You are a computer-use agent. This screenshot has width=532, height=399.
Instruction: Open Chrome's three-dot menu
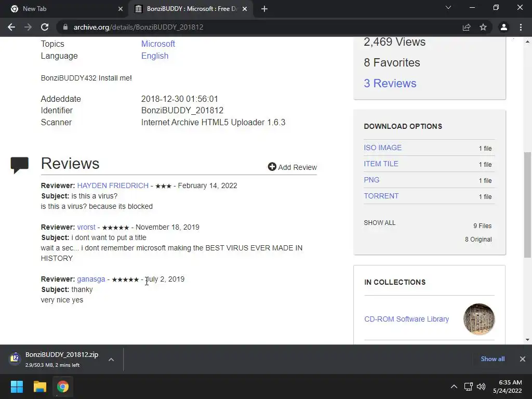[x=521, y=27]
